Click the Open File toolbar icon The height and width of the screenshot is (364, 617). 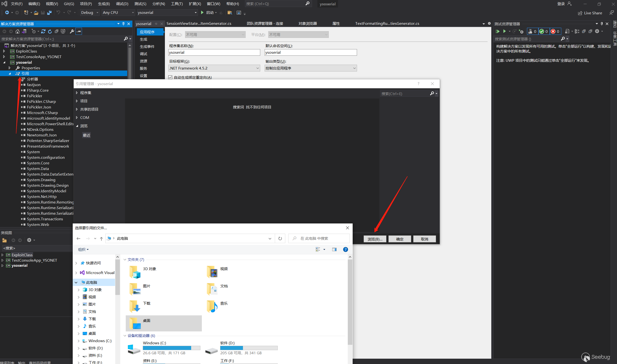pos(36,12)
